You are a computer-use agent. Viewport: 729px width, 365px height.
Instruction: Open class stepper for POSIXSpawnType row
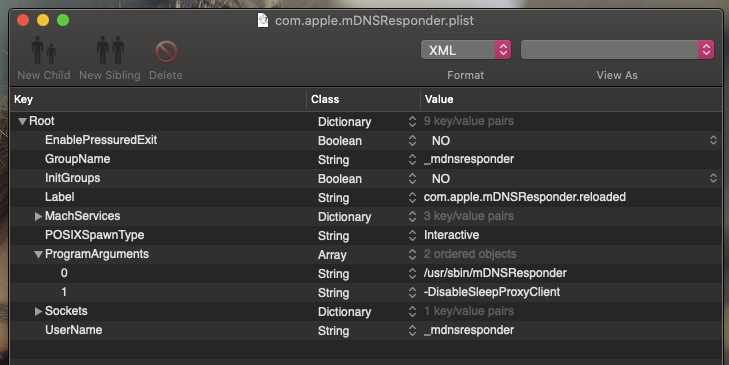point(412,236)
